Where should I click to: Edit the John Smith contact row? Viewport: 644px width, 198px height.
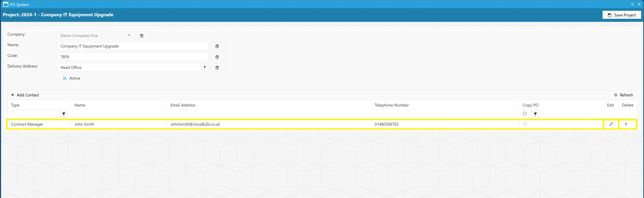[x=611, y=124]
